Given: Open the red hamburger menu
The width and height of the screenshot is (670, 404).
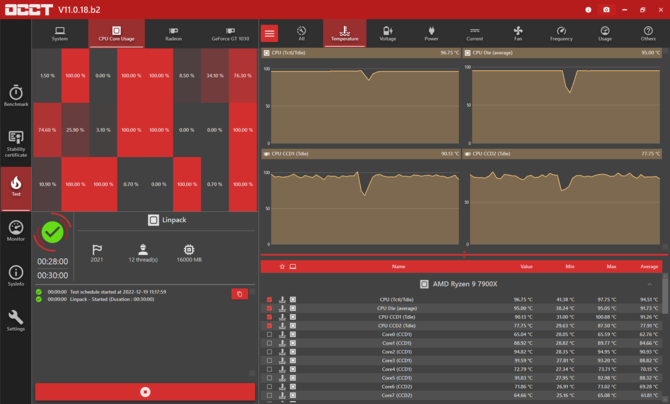Looking at the screenshot, I should (x=269, y=33).
